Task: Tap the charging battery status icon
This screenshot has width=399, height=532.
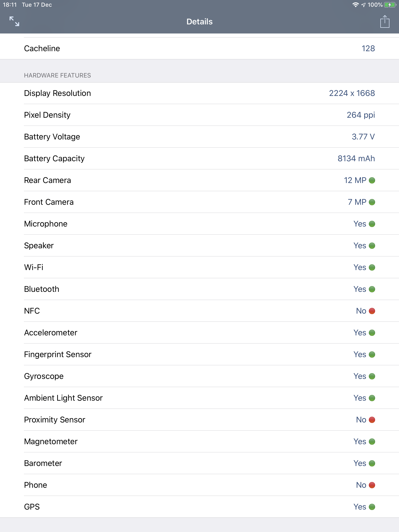Action: (390, 4)
